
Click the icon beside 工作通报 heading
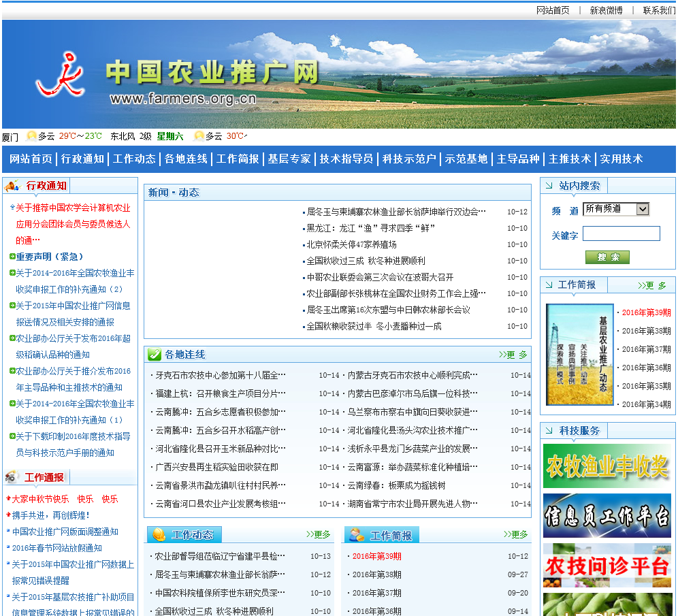(x=11, y=477)
